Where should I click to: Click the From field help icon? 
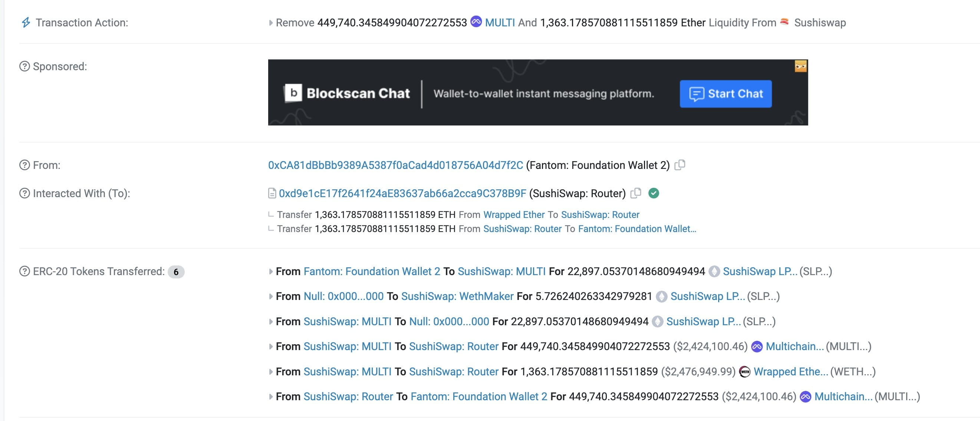point(24,165)
